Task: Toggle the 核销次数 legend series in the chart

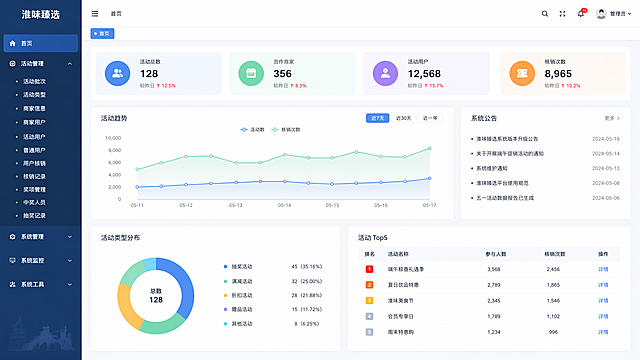Action: (x=286, y=130)
